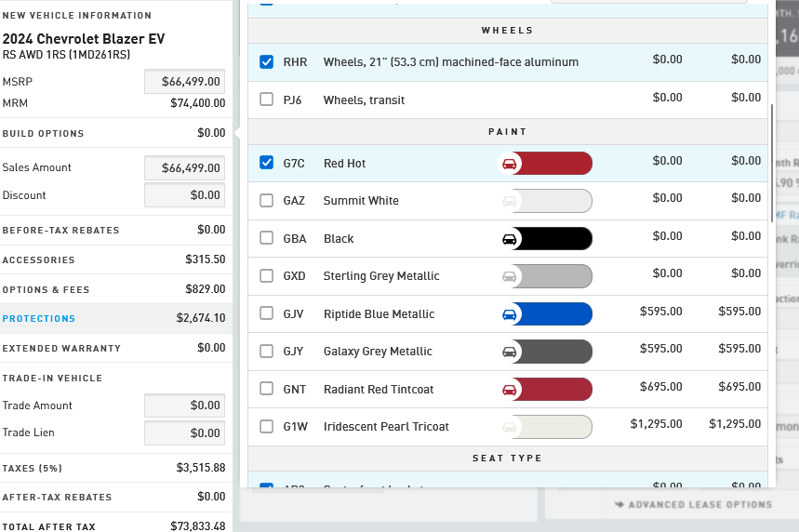Image resolution: width=799 pixels, height=532 pixels.
Task: Click the Trade Amount input field
Action: click(x=184, y=406)
